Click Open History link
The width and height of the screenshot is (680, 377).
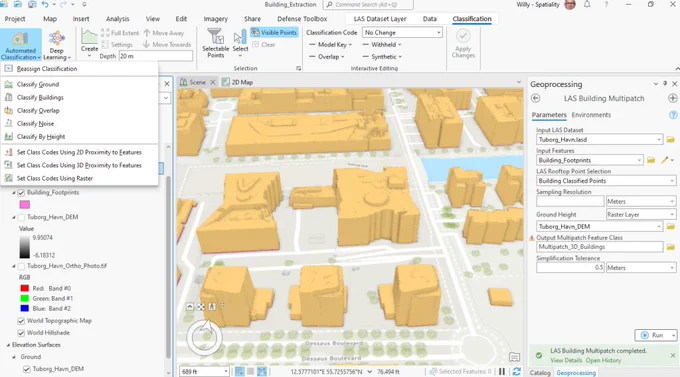tap(603, 361)
